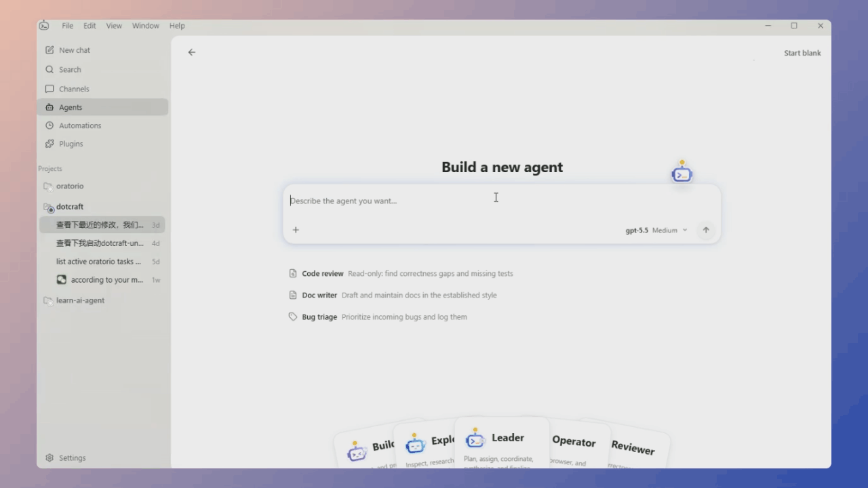Image resolution: width=868 pixels, height=488 pixels.
Task: Select the New chat sidebar item
Action: click(x=102, y=50)
